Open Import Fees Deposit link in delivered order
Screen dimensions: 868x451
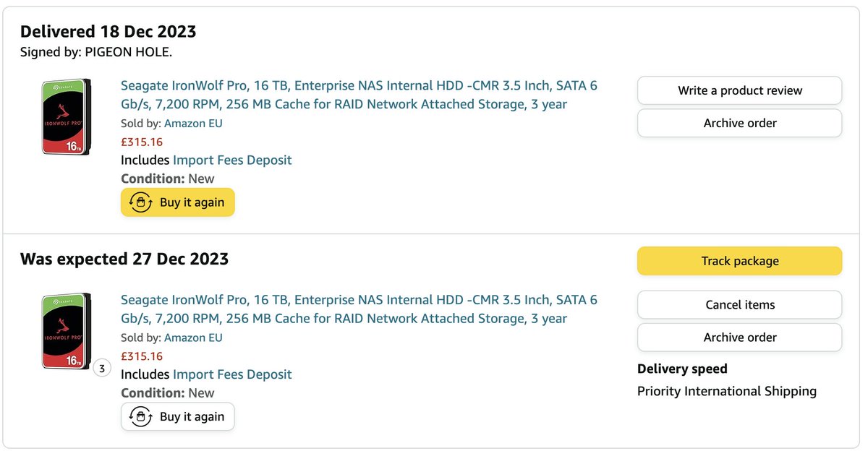[232, 160]
